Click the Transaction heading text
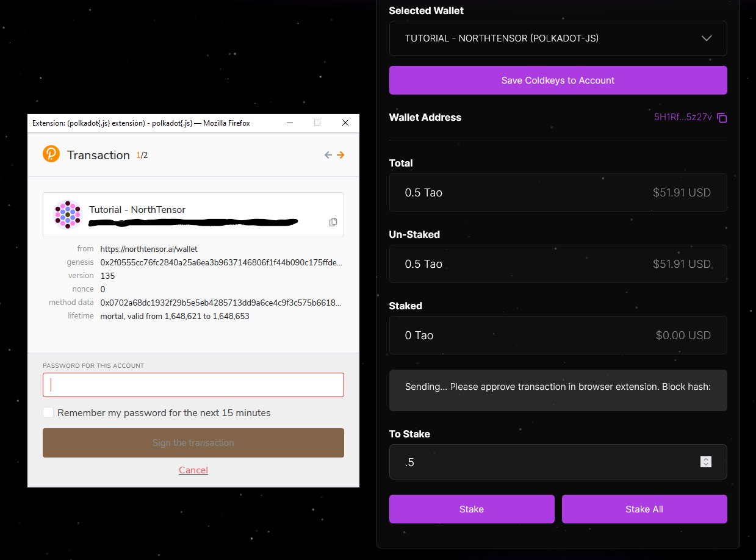The width and height of the screenshot is (756, 560). click(98, 155)
